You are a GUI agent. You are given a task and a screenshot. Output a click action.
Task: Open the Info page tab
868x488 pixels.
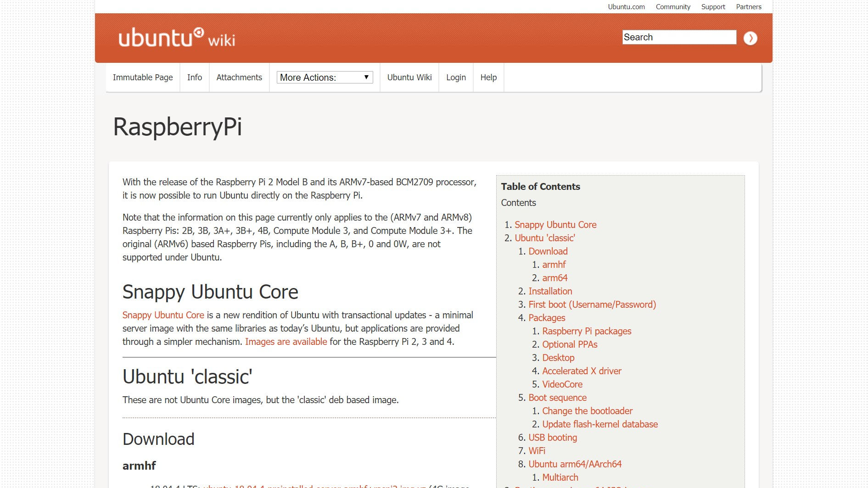(x=195, y=78)
